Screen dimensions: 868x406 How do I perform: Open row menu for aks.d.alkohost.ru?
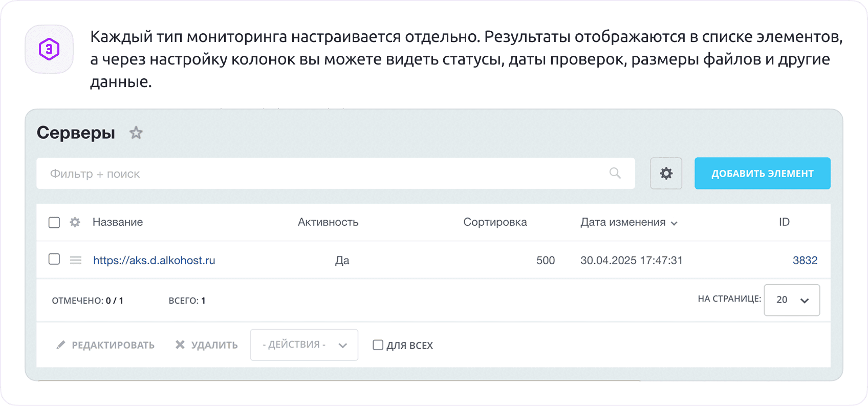[x=76, y=260]
